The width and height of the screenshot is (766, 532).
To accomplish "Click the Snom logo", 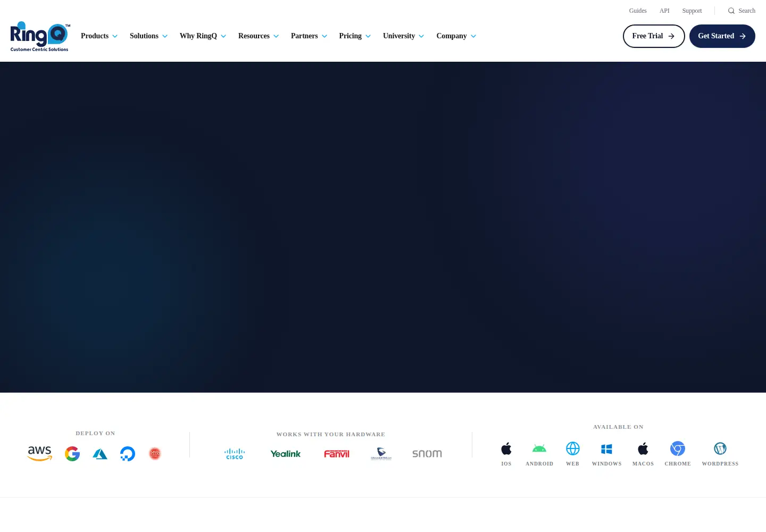I will (427, 454).
